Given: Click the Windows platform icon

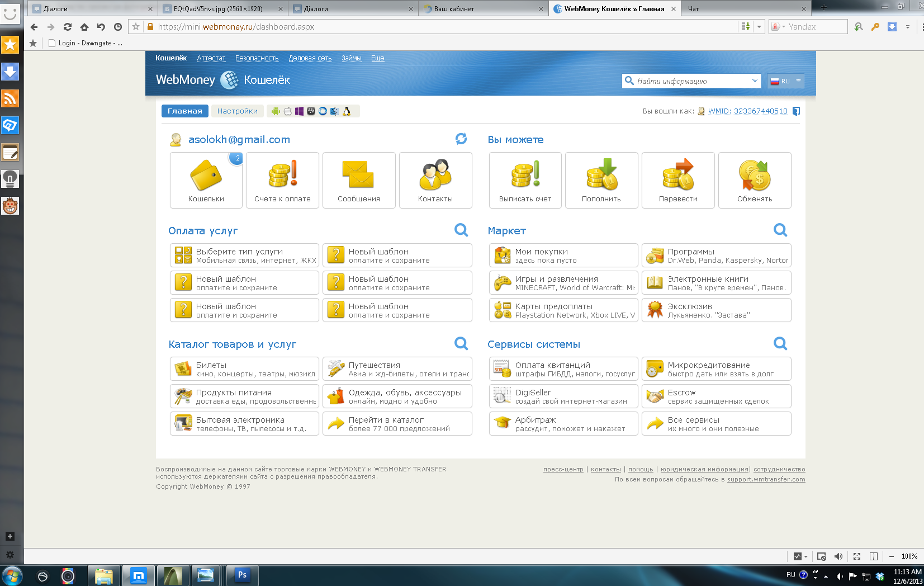Looking at the screenshot, I should click(299, 111).
